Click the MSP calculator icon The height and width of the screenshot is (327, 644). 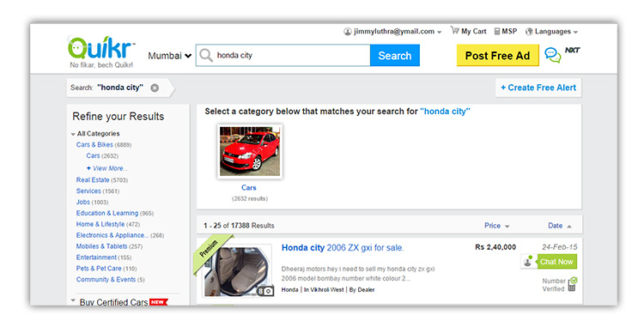[x=497, y=31]
